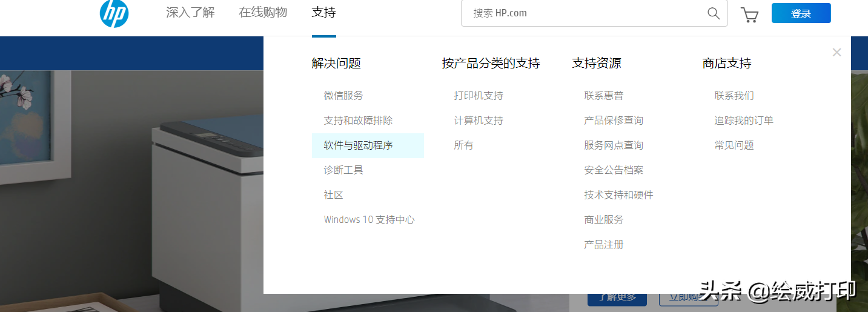This screenshot has width=868, height=312.
Task: Click the 登录 login button
Action: (x=801, y=13)
